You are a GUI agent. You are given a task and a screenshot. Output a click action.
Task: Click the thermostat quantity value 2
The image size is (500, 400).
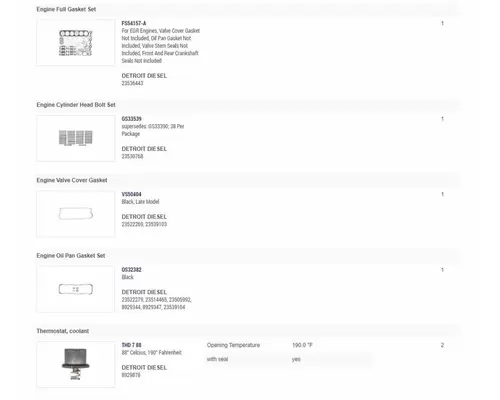coord(442,345)
